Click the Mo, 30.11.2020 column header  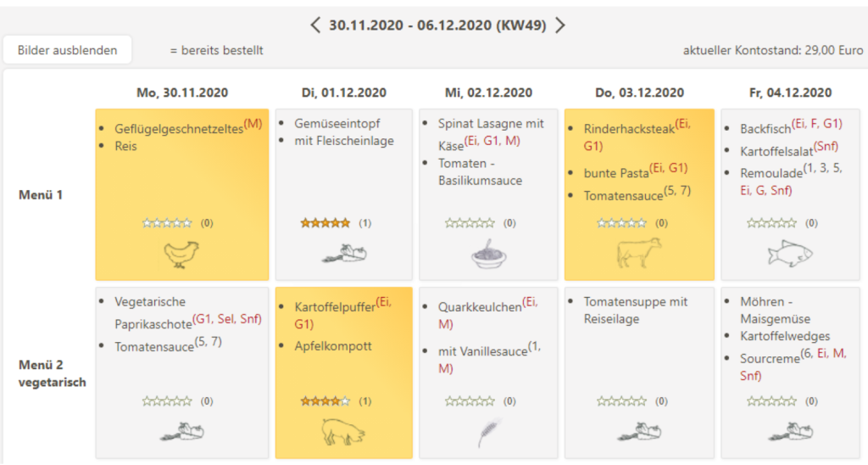click(x=182, y=92)
